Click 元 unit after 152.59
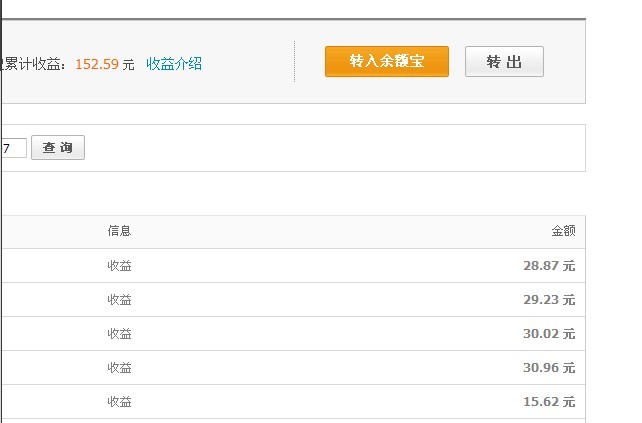Viewport: 642px width, 423px height. click(129, 64)
